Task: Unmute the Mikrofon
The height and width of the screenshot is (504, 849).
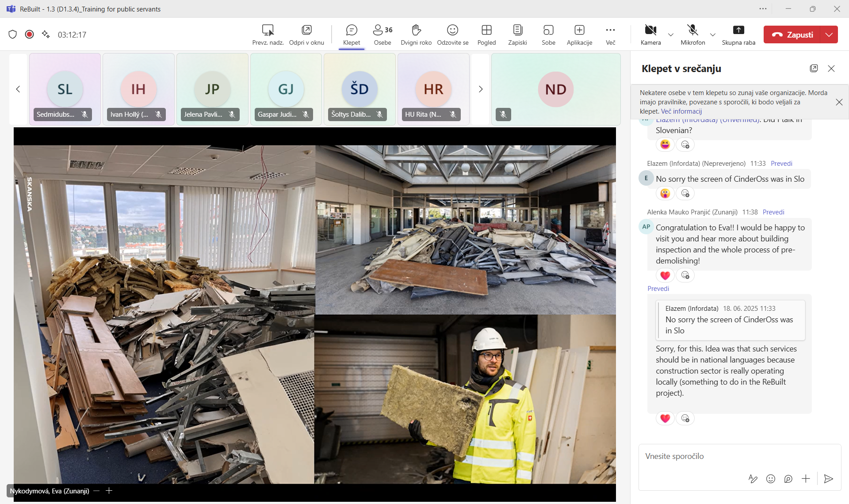Action: click(x=692, y=34)
